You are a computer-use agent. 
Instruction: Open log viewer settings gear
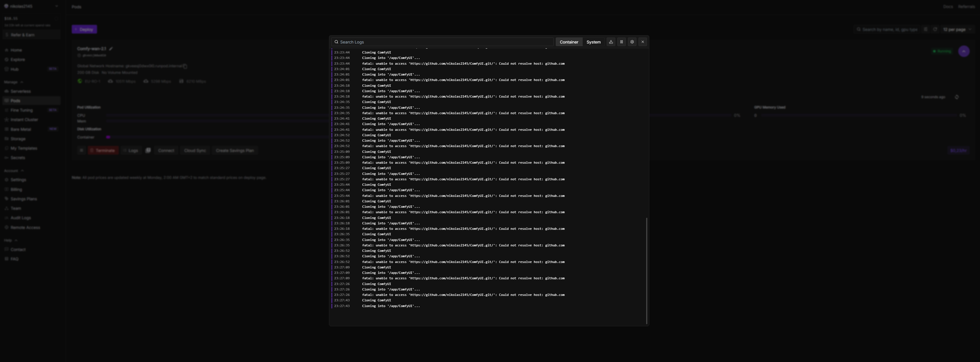pos(632,42)
